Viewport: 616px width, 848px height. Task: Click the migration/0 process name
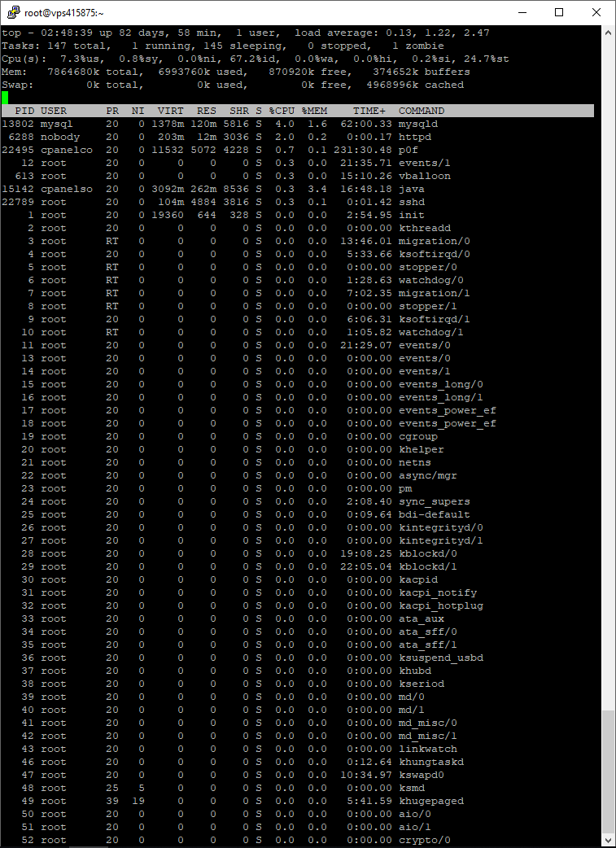[x=435, y=241]
